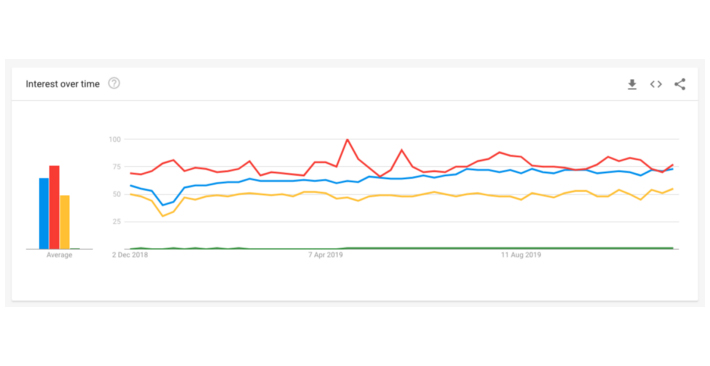Screen dimensions: 710x366
Task: Click the '7 Apr 2019' axis label
Action: [326, 255]
